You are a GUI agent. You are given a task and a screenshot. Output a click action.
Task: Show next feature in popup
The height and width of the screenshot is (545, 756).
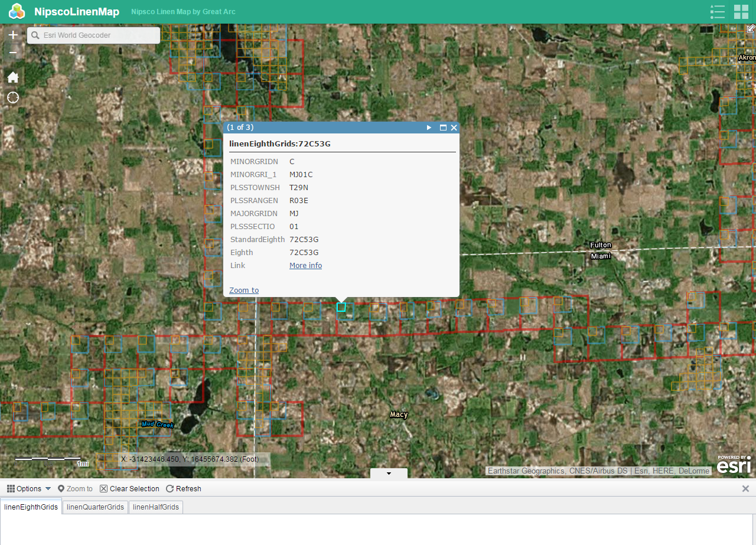pyautogui.click(x=429, y=128)
